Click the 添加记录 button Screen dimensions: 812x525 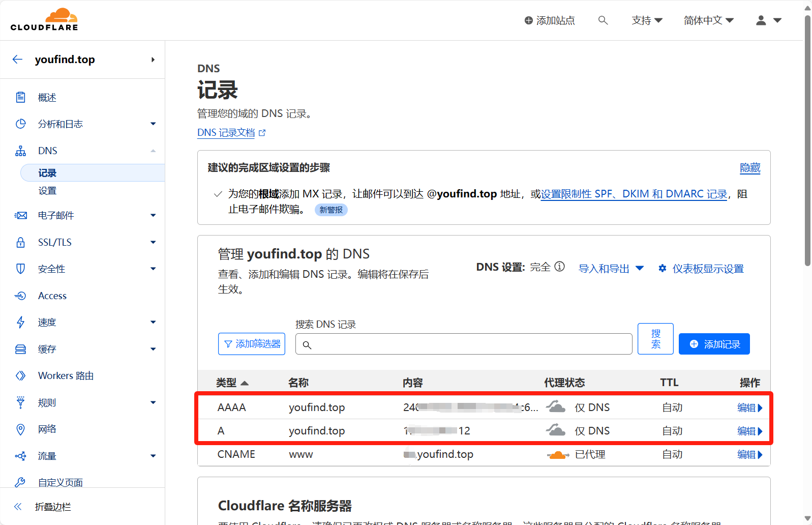point(714,344)
